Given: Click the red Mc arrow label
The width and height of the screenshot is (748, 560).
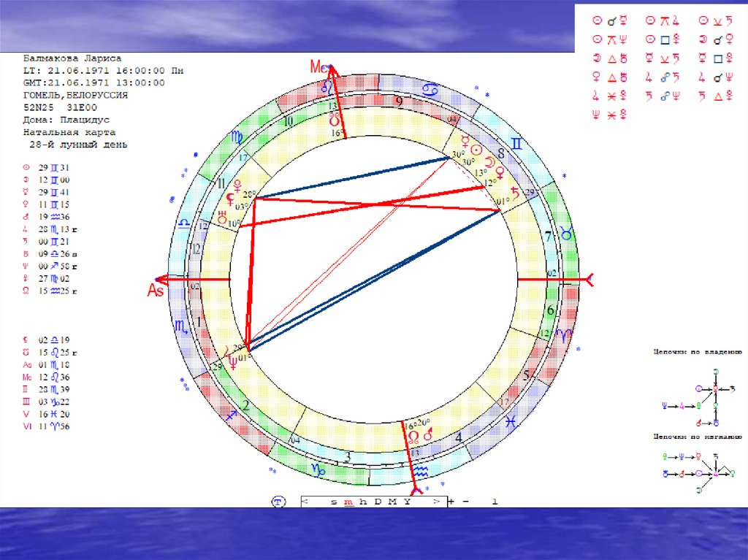Looking at the screenshot, I should point(320,67).
